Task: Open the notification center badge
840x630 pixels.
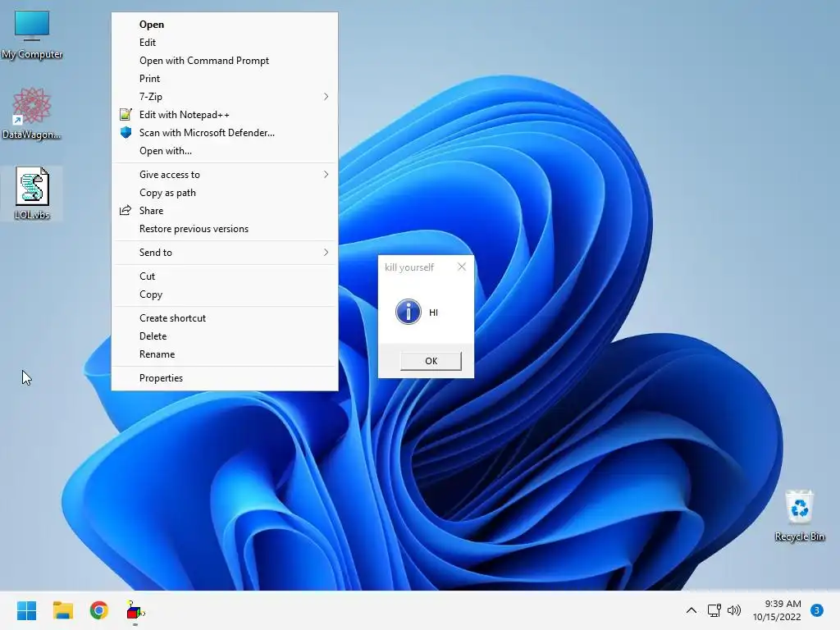Action: pyautogui.click(x=816, y=610)
